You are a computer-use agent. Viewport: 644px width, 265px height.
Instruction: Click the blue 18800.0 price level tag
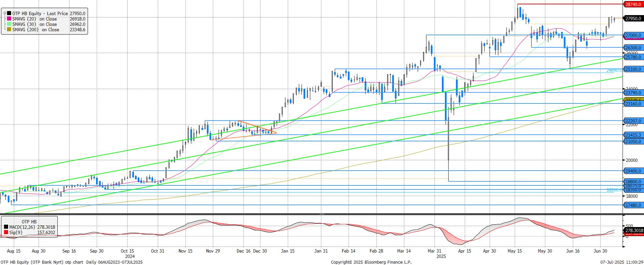click(633, 182)
